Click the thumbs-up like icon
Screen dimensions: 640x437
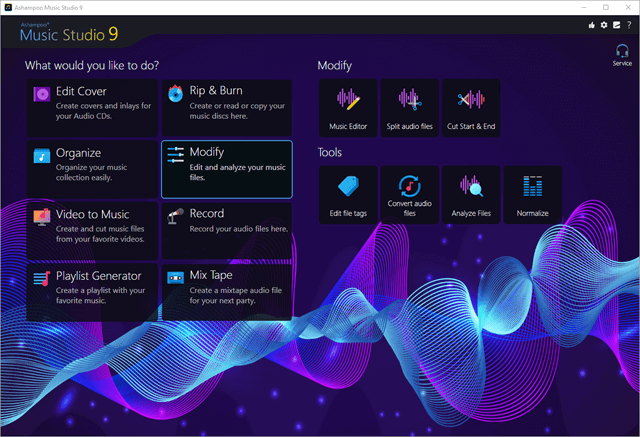click(591, 25)
